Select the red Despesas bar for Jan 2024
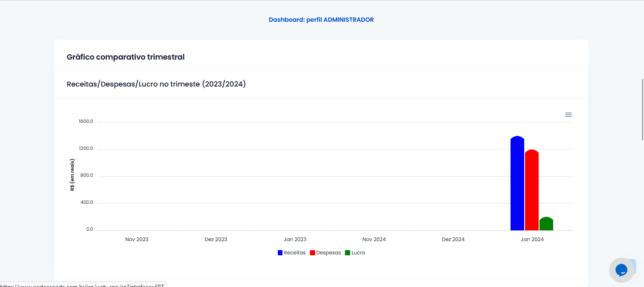 [x=532, y=191]
